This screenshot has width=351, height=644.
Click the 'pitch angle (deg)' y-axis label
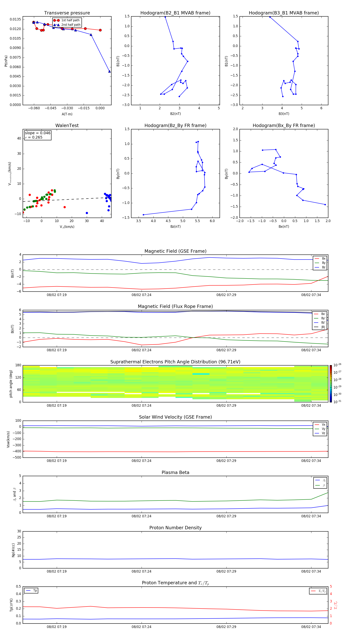pyautogui.click(x=11, y=384)
